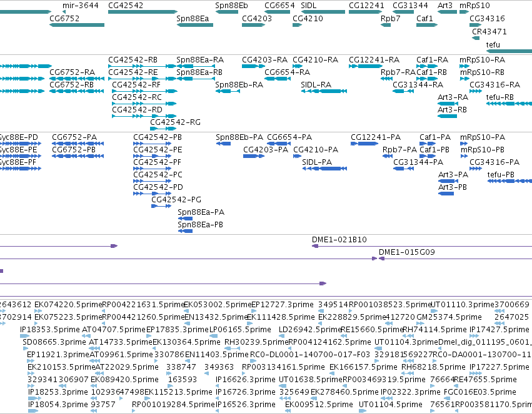The height and width of the screenshot is (414, 532).
Task: Select protein CG4203-PA
Action: point(254,156)
